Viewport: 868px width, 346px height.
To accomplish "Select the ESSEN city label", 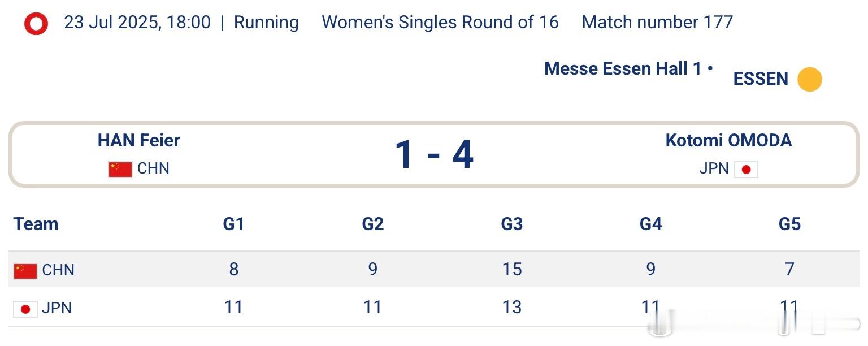I will [761, 79].
